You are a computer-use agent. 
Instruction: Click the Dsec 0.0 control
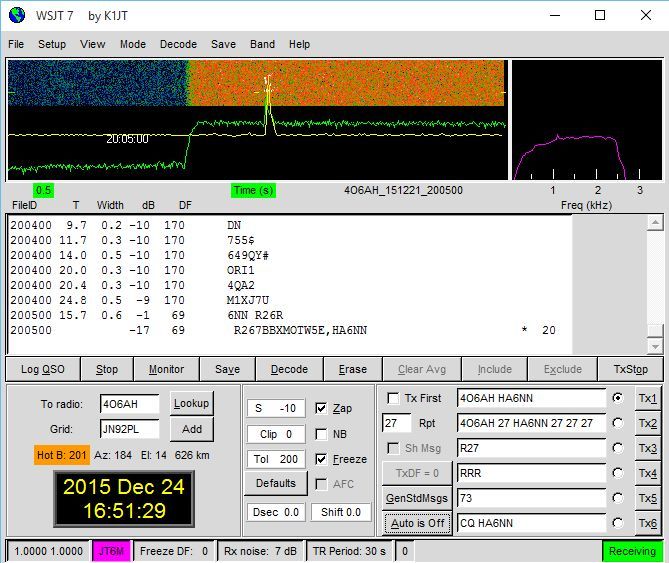[x=276, y=512]
